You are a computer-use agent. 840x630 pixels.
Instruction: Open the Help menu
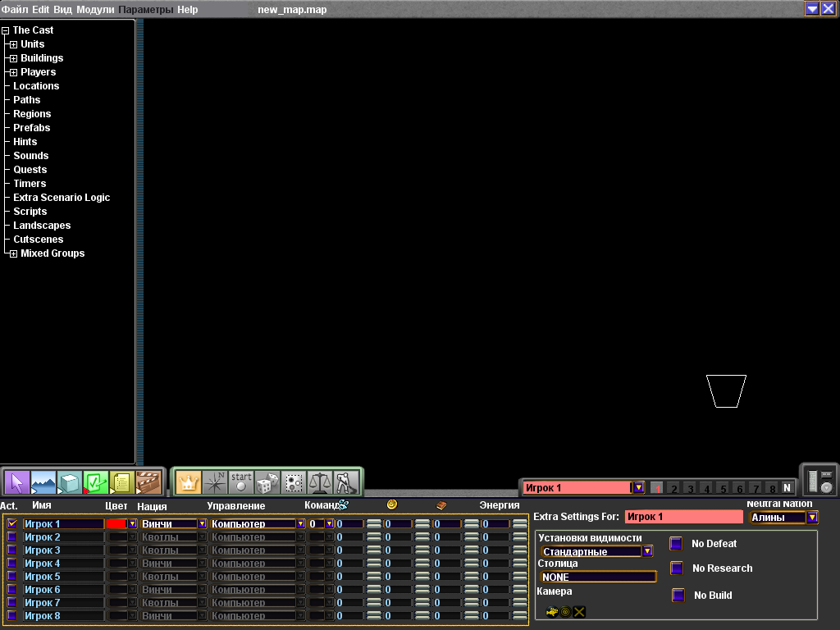pyautogui.click(x=188, y=10)
